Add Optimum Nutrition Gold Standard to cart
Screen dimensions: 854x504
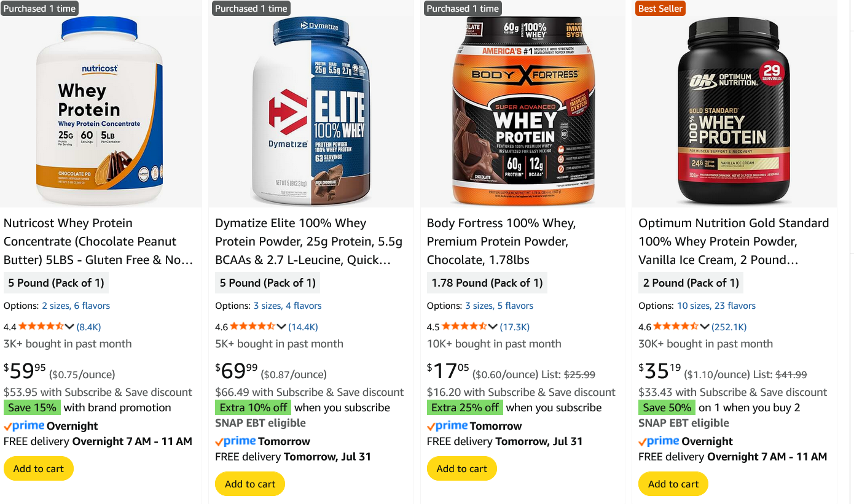(673, 484)
